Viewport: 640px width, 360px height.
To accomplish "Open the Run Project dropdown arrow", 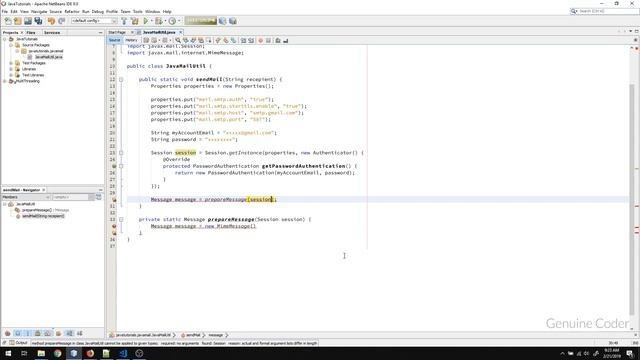I will (x=151, y=21).
